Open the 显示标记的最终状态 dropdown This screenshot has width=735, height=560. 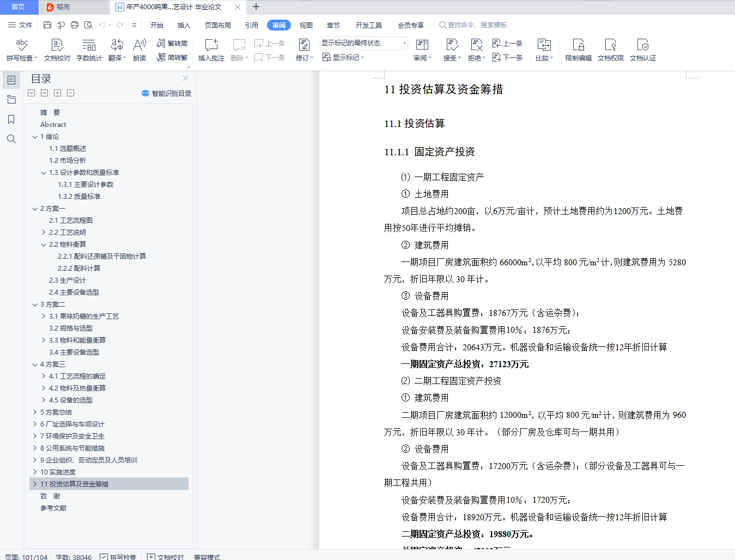pyautogui.click(x=364, y=43)
